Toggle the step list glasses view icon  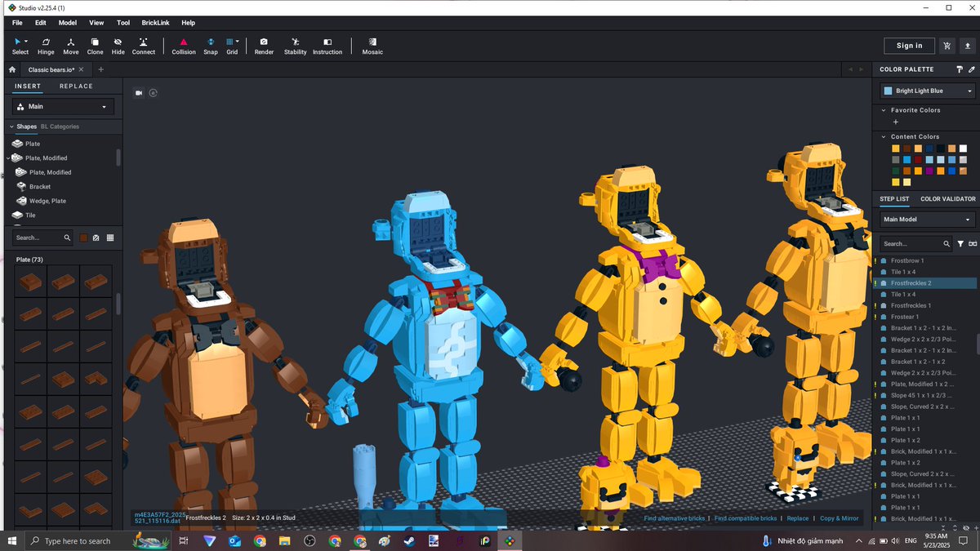point(973,243)
